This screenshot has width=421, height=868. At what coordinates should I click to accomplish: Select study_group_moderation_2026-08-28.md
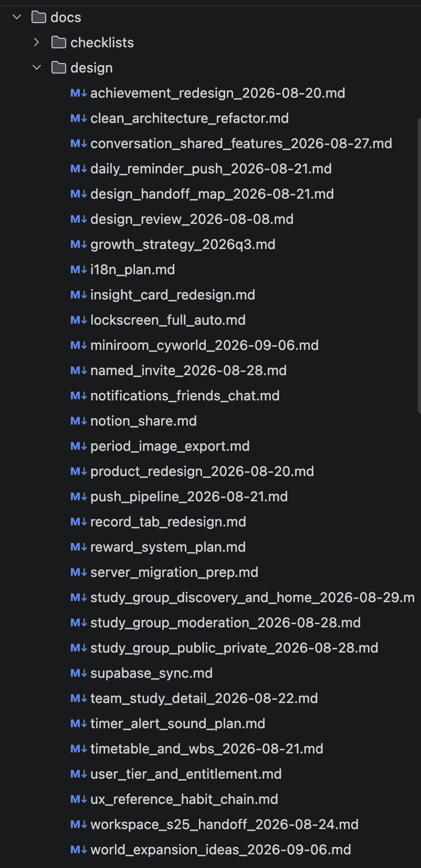(x=225, y=623)
